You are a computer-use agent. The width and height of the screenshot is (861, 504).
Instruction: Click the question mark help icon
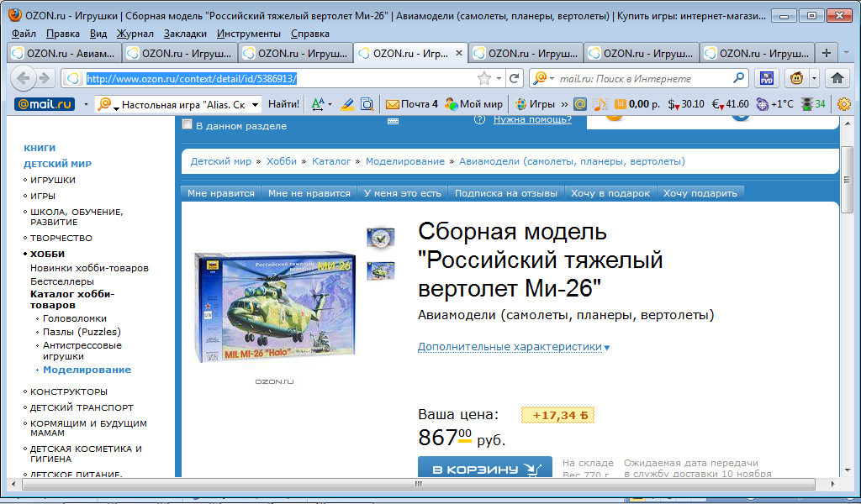click(x=479, y=119)
